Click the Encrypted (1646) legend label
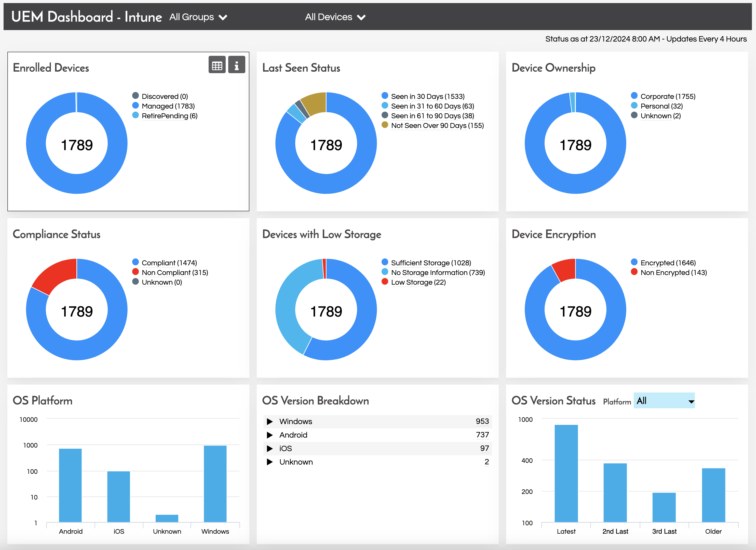The height and width of the screenshot is (550, 756). click(x=668, y=263)
